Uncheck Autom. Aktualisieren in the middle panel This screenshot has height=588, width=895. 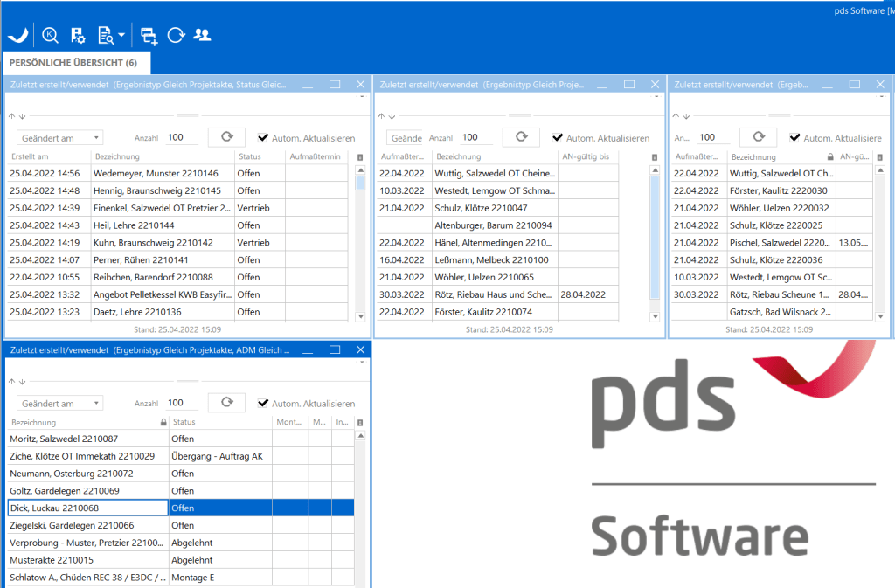[558, 137]
